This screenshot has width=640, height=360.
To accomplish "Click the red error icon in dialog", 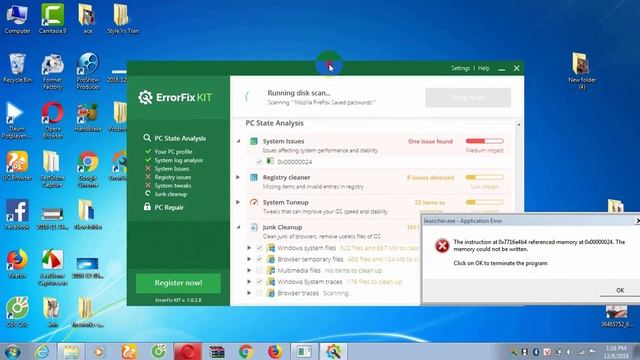I will click(442, 246).
